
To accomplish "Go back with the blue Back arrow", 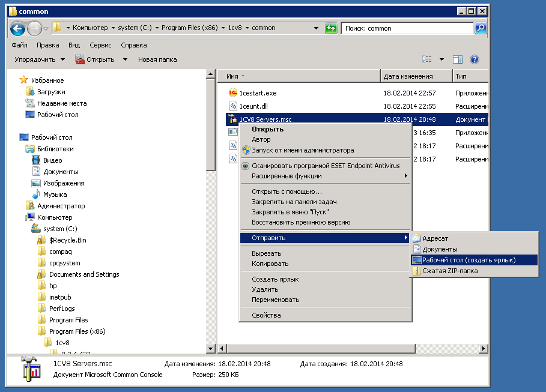I will pos(17,28).
